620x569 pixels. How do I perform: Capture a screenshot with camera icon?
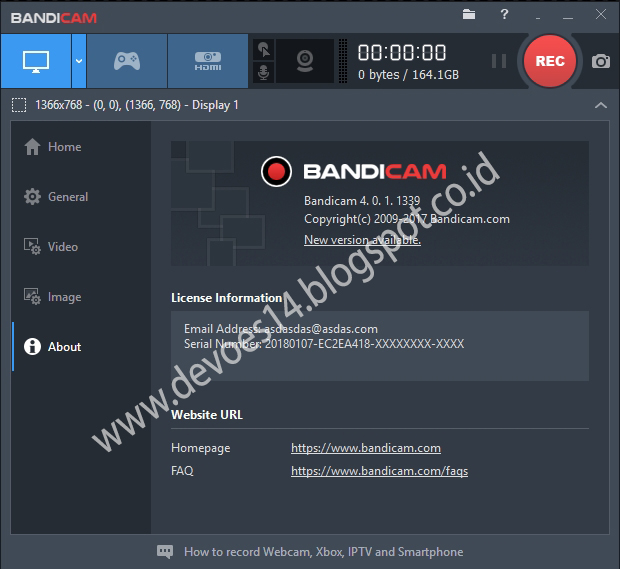601,61
